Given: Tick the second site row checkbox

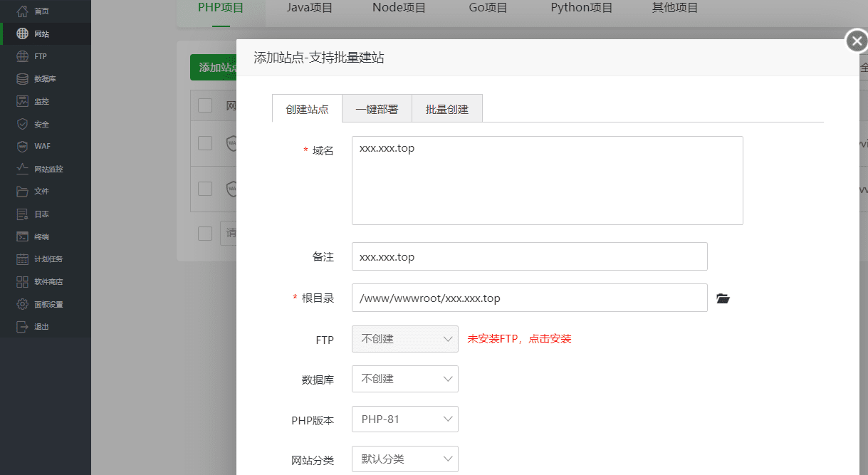Looking at the screenshot, I should coord(205,189).
